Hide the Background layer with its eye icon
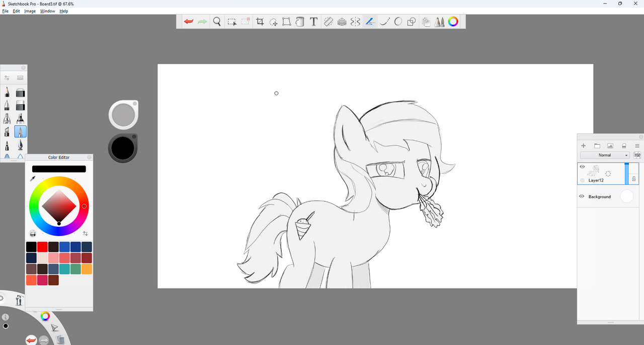This screenshot has height=345, width=644. click(x=582, y=197)
